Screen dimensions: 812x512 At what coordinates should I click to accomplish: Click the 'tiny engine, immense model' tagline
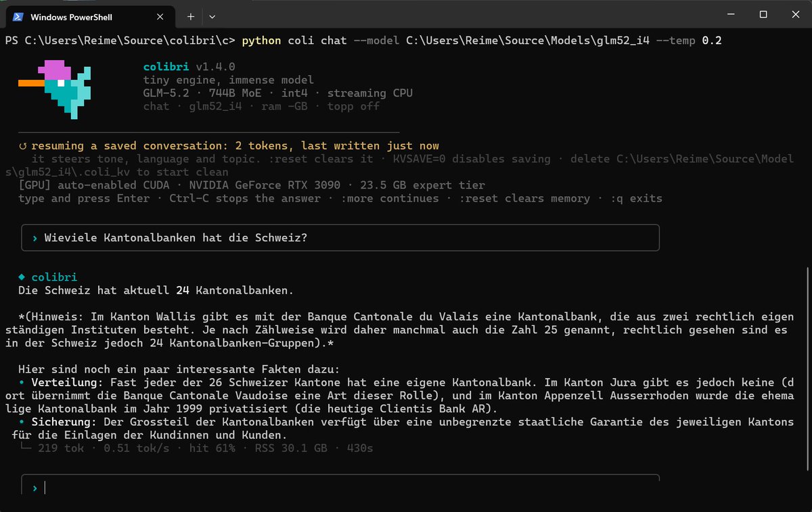[229, 80]
